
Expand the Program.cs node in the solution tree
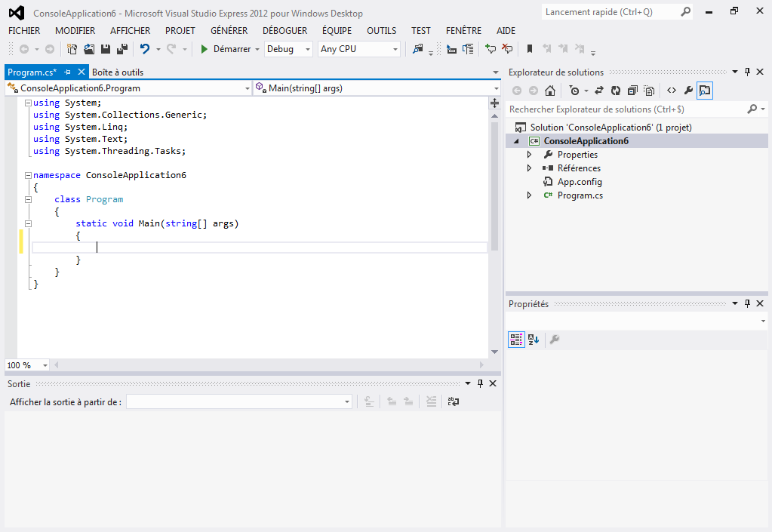pyautogui.click(x=529, y=195)
